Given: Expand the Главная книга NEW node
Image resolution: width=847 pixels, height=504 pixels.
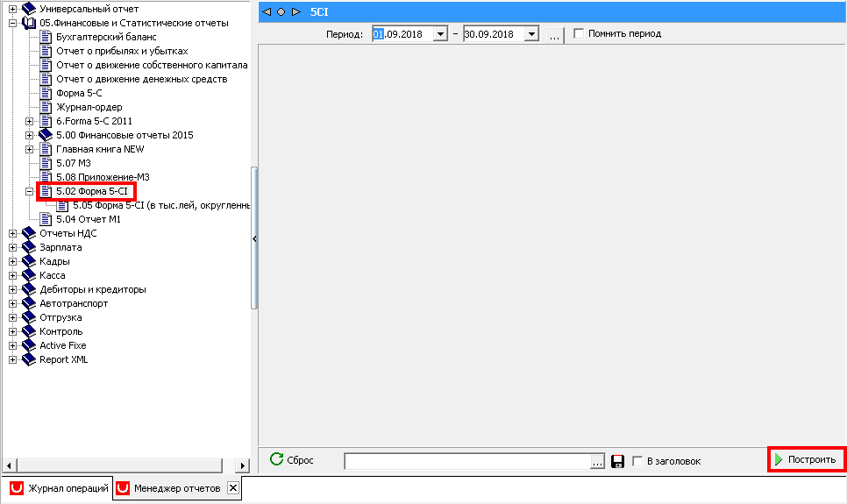Looking at the screenshot, I should 30,149.
